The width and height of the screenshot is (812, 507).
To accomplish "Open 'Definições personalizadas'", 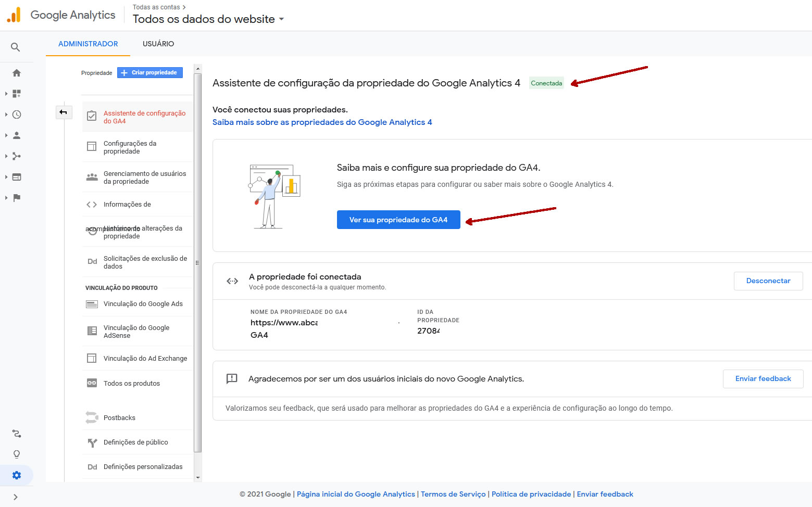I will tap(138, 467).
